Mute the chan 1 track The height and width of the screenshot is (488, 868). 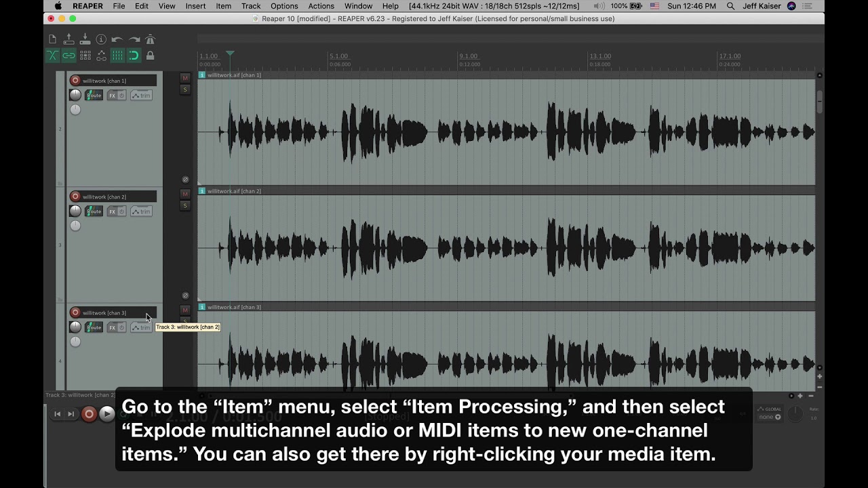185,78
